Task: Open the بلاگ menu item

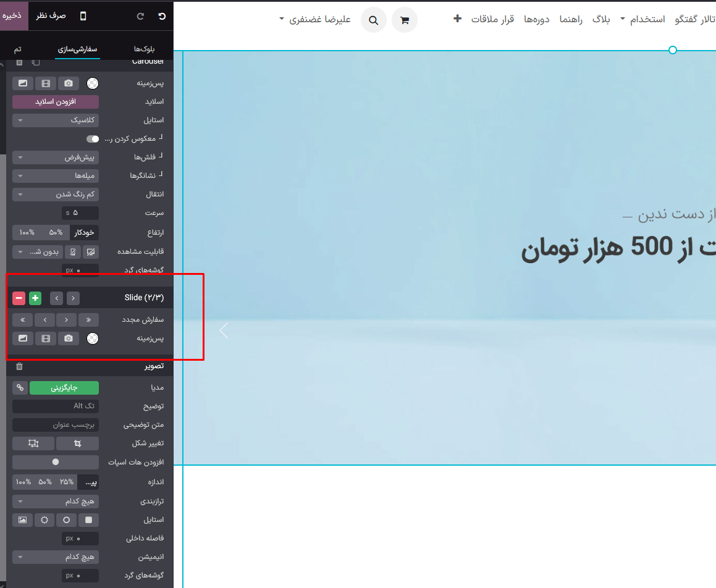Action: click(601, 19)
